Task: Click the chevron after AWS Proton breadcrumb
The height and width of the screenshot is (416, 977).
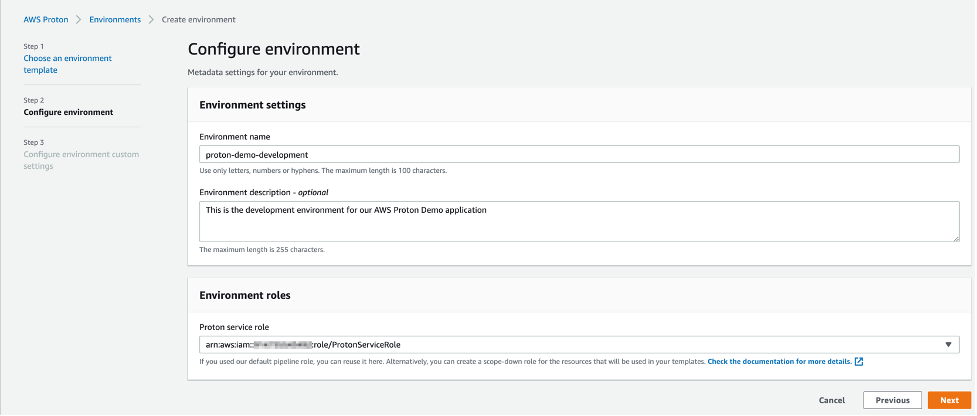Action: 79,19
